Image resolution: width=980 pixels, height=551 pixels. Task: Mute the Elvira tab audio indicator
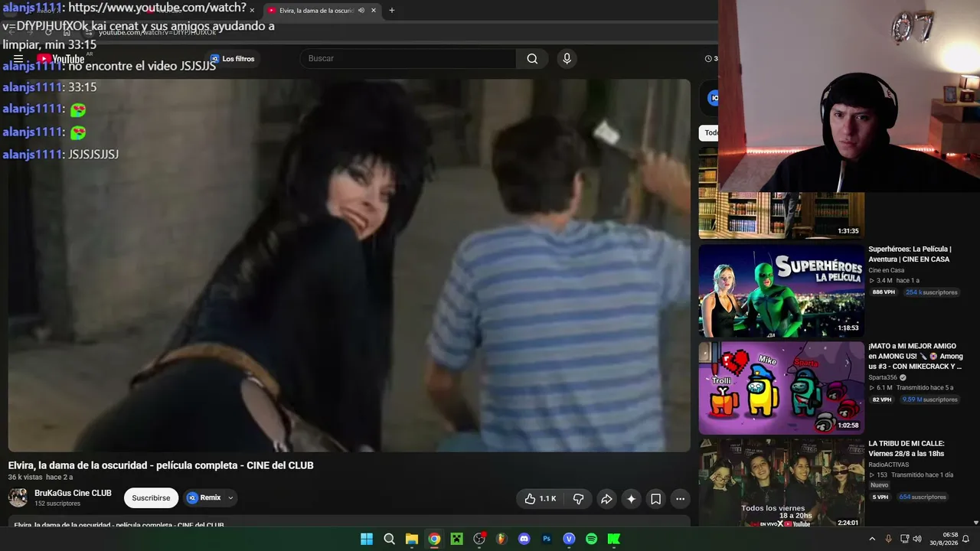[x=361, y=11]
